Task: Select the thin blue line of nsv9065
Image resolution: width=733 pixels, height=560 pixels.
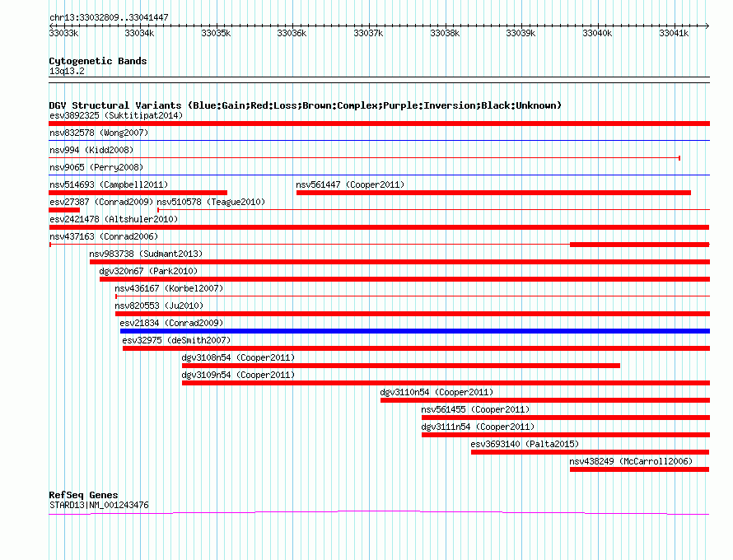Action: 379,175
